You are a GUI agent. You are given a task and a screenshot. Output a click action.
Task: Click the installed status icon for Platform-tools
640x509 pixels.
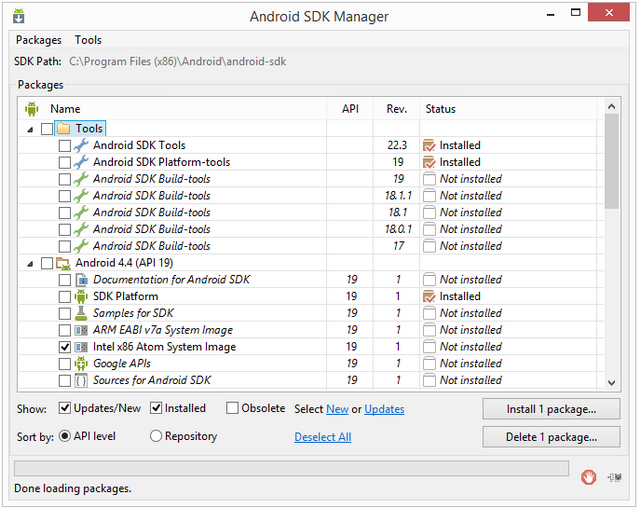coord(429,162)
